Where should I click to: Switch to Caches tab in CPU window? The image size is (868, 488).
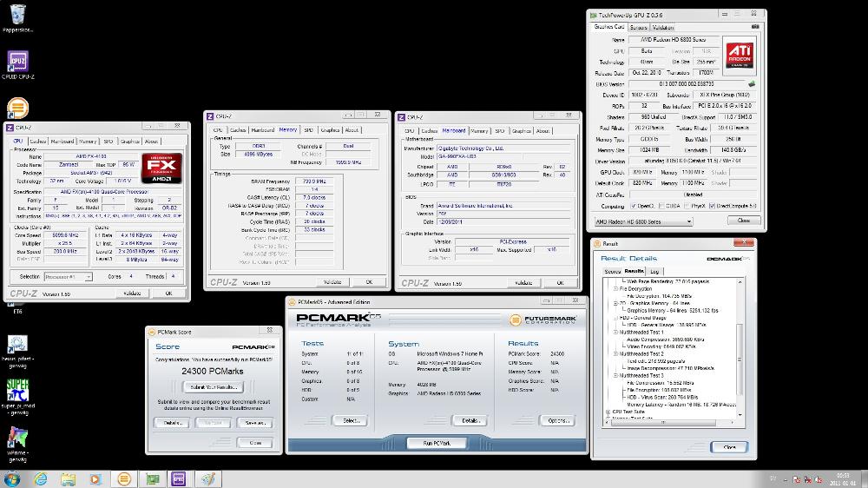tap(37, 142)
